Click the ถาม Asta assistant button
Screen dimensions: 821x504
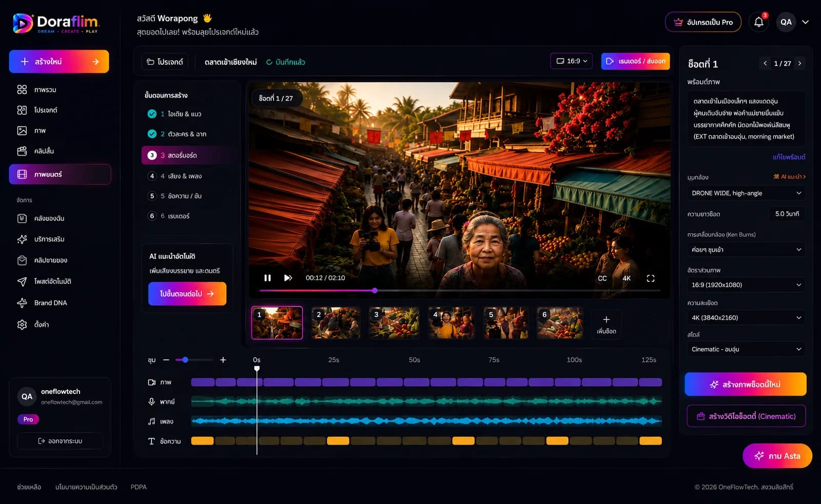pyautogui.click(x=777, y=456)
